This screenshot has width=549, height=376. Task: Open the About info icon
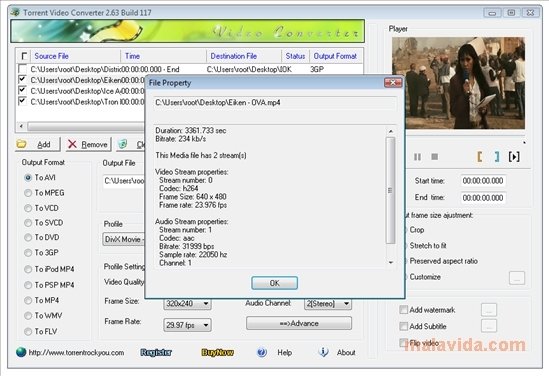(x=324, y=352)
